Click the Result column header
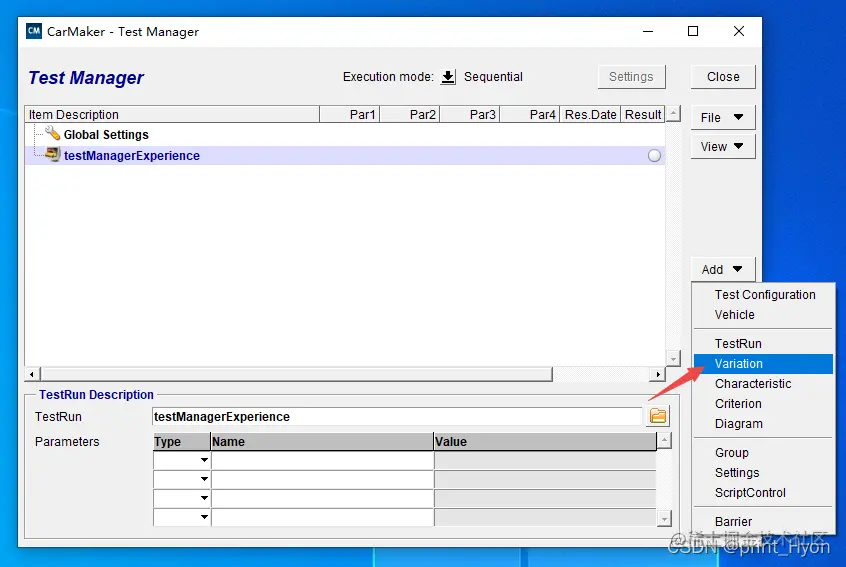 pyautogui.click(x=643, y=114)
